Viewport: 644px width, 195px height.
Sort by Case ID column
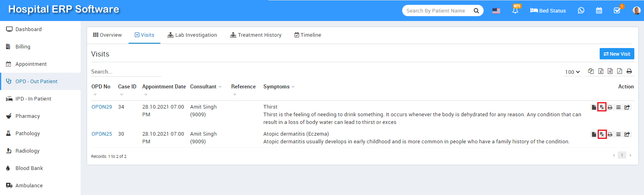127,87
